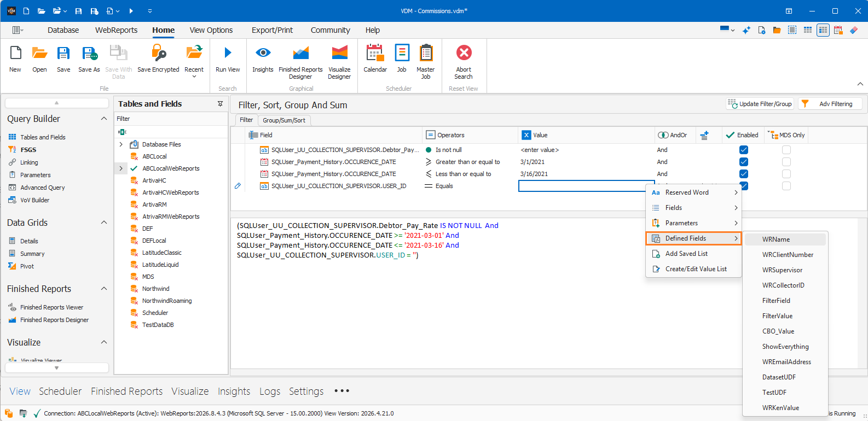The width and height of the screenshot is (868, 421).
Task: Click the eraser icon in the top-right toolbar
Action: (x=853, y=30)
